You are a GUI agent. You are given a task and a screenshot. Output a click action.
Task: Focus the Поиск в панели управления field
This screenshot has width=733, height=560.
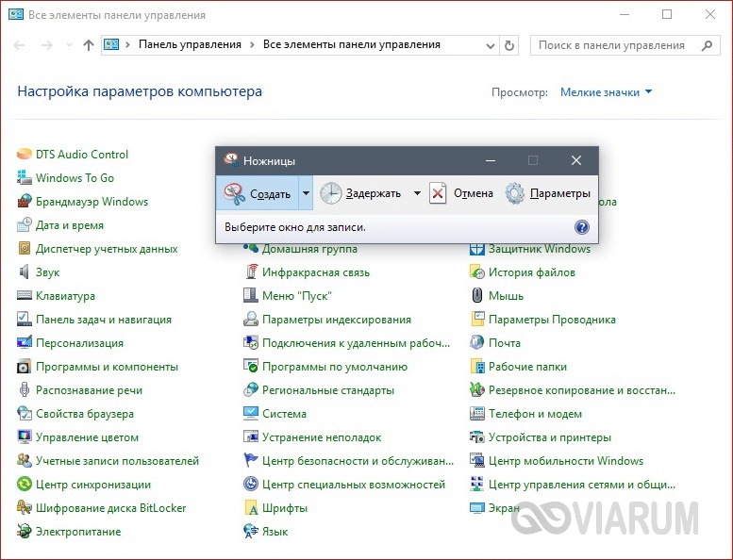[x=625, y=45]
